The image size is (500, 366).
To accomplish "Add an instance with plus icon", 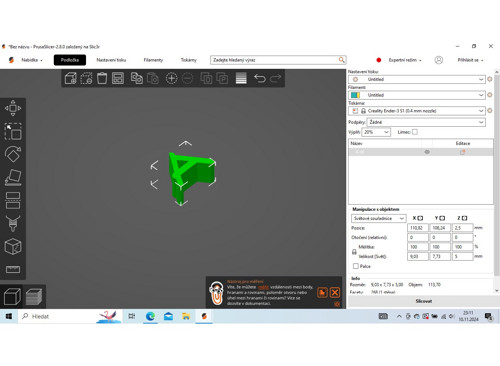I will [x=171, y=78].
